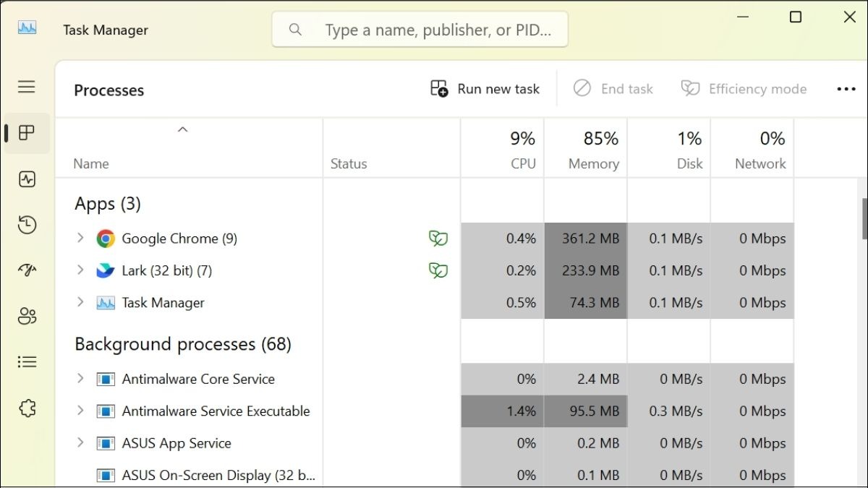
Task: Click Google Chrome's 0.4% CPU cell
Action: click(x=503, y=239)
